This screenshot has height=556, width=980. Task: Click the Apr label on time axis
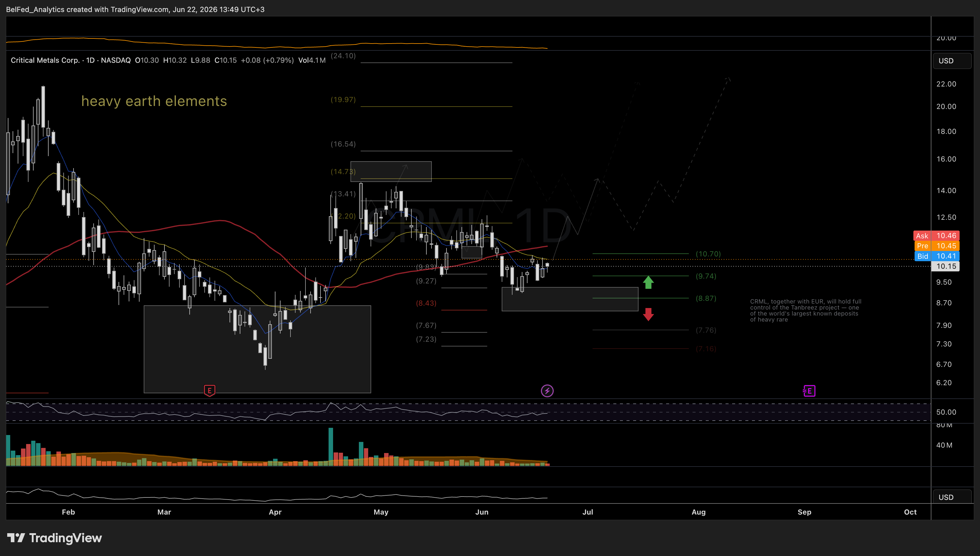tap(275, 512)
